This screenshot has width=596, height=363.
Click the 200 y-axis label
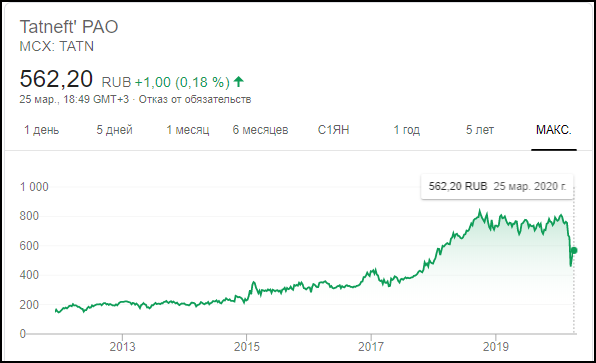click(x=29, y=305)
